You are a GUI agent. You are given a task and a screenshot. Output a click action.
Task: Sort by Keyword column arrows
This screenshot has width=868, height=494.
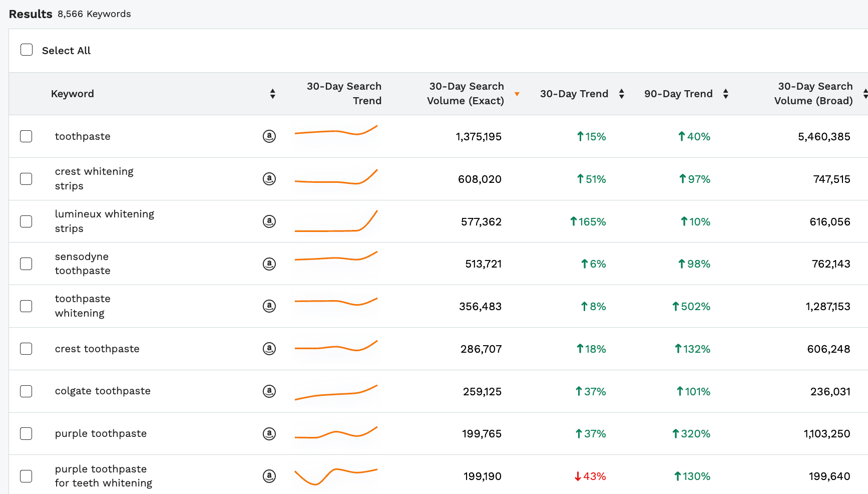click(273, 94)
